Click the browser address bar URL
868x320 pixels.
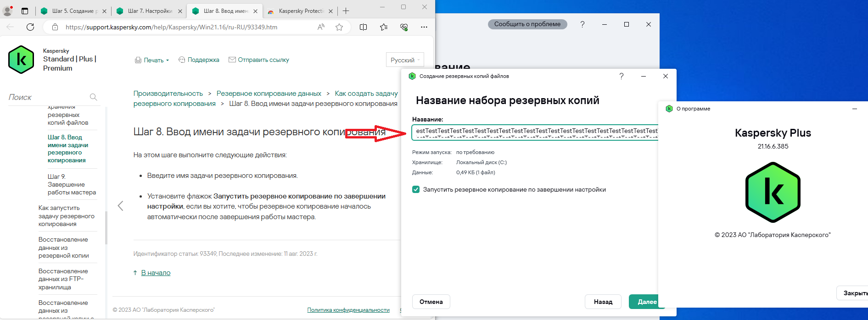pyautogui.click(x=172, y=27)
